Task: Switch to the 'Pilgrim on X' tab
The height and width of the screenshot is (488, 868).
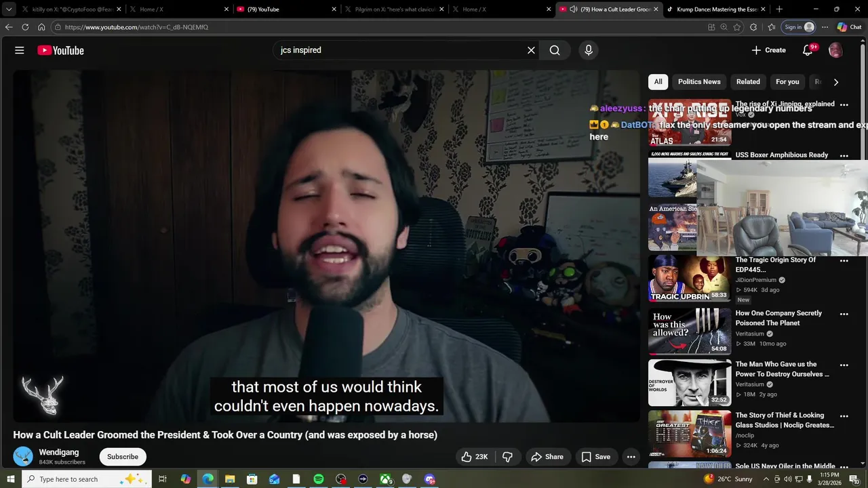Action: [394, 9]
